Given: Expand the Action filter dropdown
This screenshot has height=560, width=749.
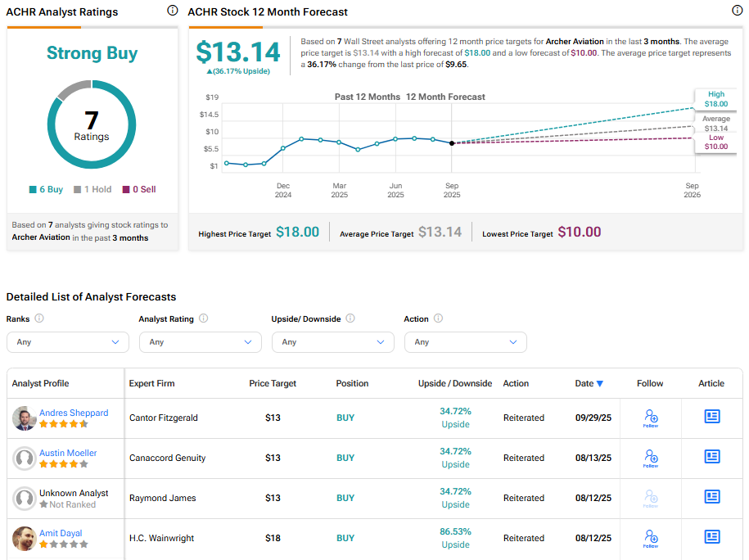Looking at the screenshot, I should tap(466, 342).
